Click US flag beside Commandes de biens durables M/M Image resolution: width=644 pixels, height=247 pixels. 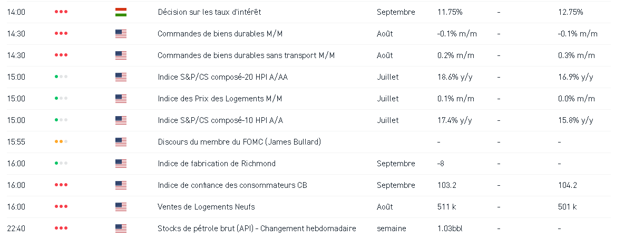click(121, 34)
